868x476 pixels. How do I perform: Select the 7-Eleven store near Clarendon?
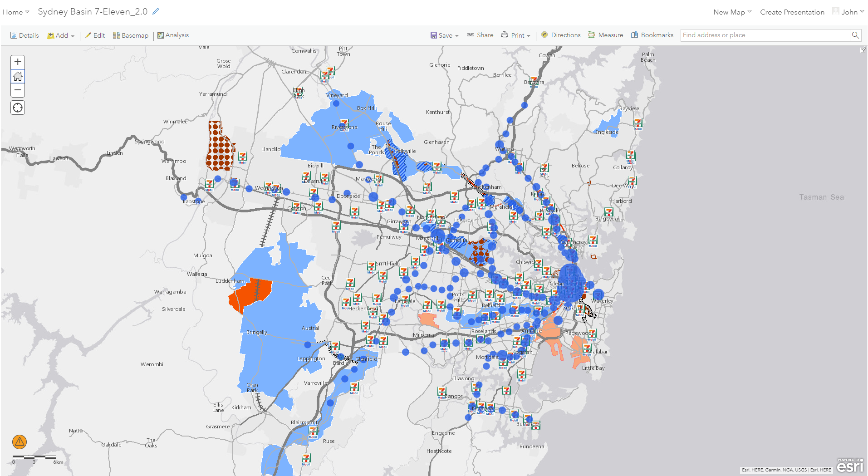(x=324, y=75)
